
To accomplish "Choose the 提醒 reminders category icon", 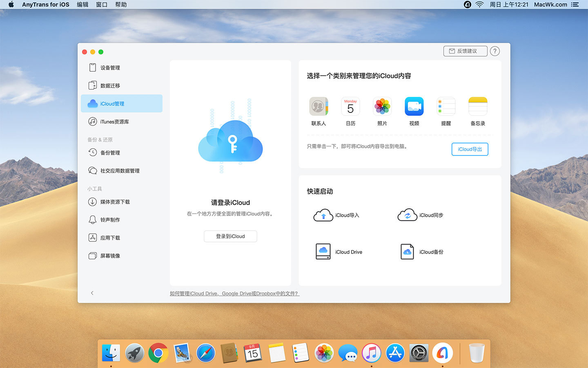I will [x=446, y=107].
